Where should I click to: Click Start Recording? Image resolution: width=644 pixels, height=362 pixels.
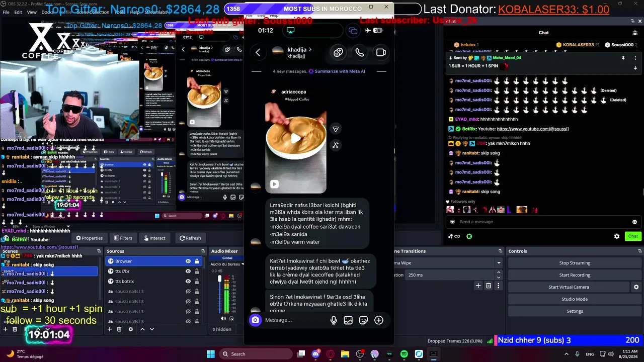[575, 275]
